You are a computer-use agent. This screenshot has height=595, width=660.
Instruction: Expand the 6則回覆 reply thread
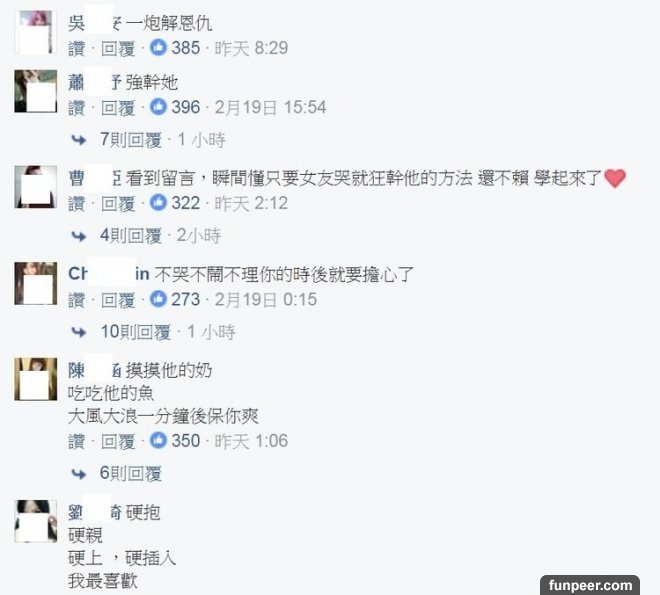tap(131, 473)
